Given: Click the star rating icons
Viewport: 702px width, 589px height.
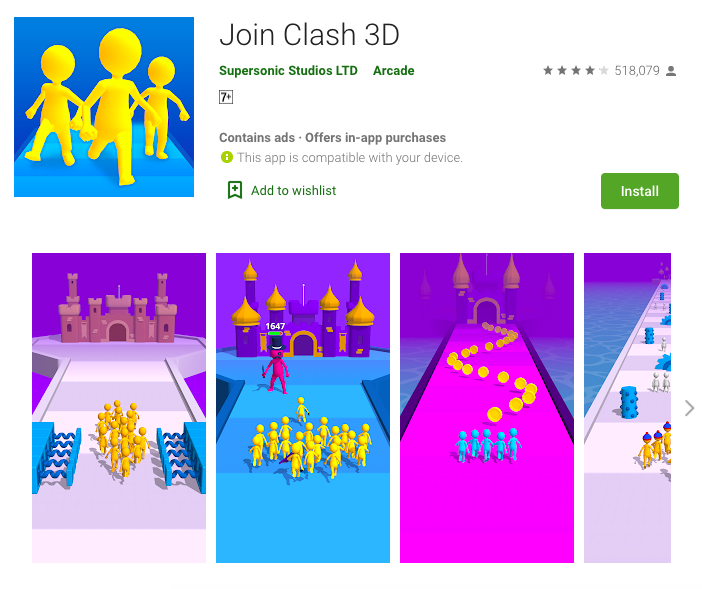Looking at the screenshot, I should point(576,71).
